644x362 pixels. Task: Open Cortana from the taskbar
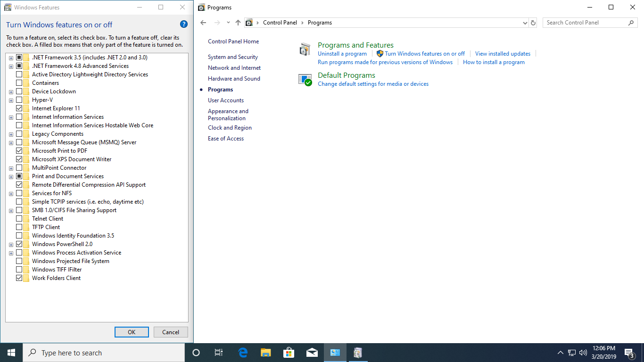(x=196, y=353)
